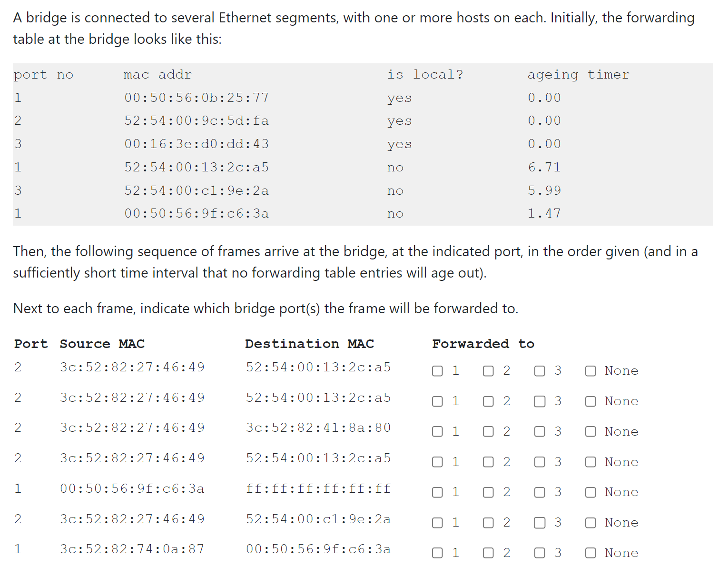Viewport: 728px width, 577px height.
Task: Check port 2 for the broadcast ff:ff:ff:ff:ff:ff frame
Action: click(x=488, y=492)
